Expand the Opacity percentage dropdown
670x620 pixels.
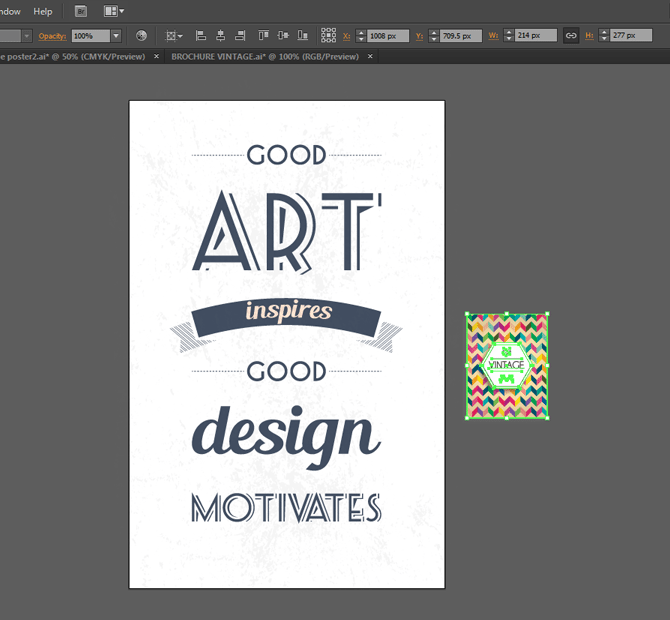[116, 35]
